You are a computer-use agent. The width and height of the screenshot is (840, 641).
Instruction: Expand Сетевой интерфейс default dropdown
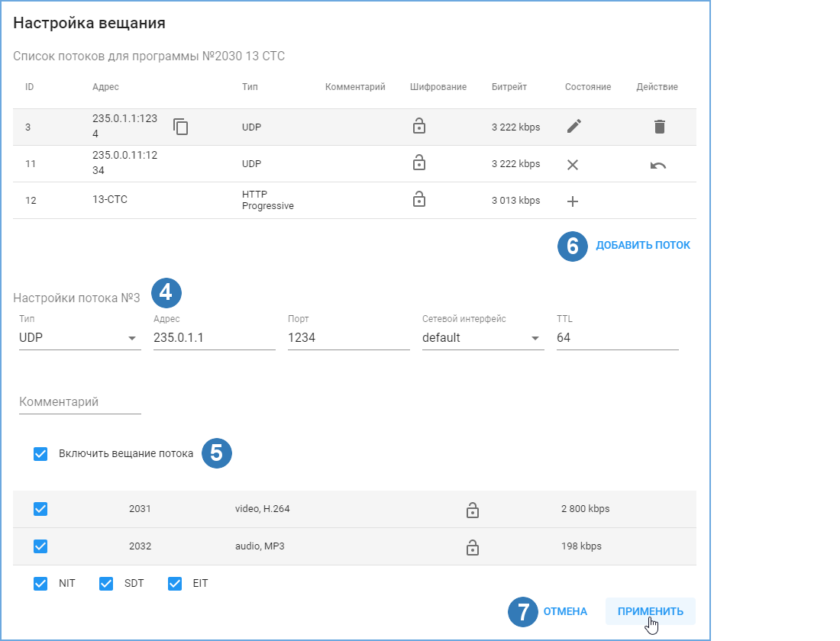coord(483,338)
